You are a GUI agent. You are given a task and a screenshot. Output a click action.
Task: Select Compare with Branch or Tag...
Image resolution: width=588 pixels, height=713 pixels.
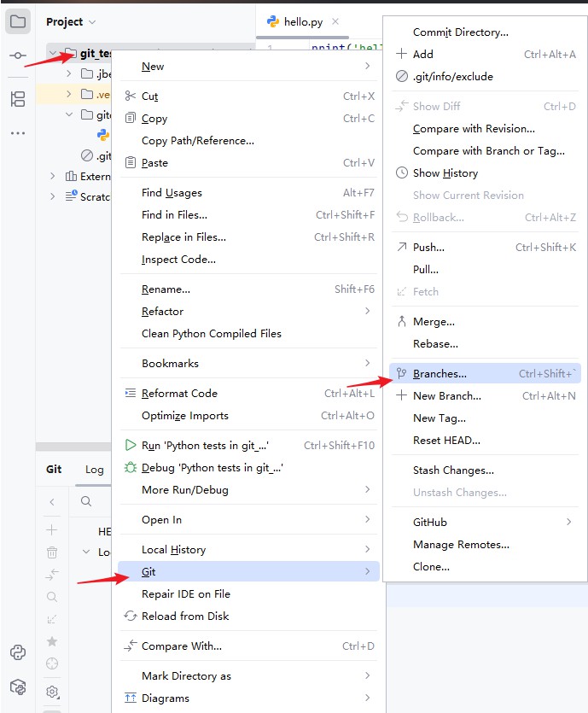pyautogui.click(x=485, y=150)
